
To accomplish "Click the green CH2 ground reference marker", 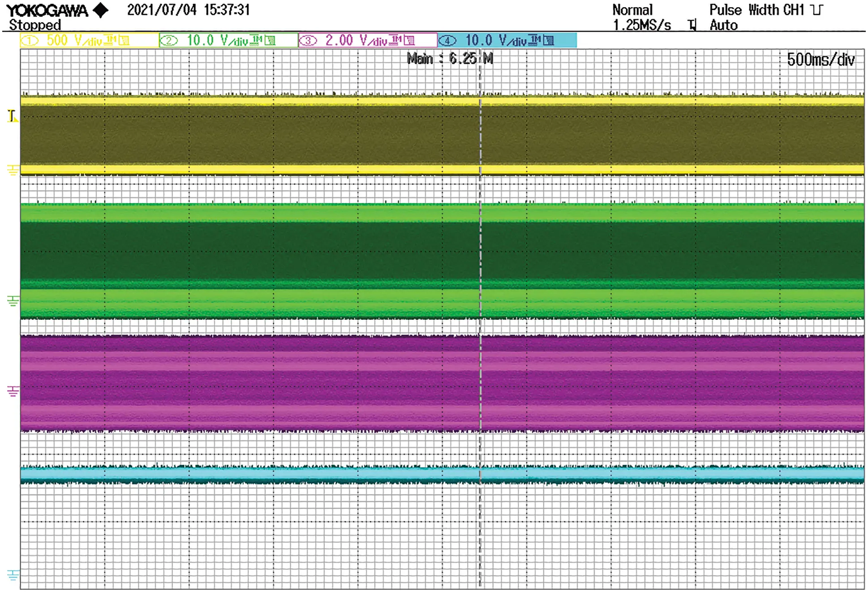I will tap(13, 300).
